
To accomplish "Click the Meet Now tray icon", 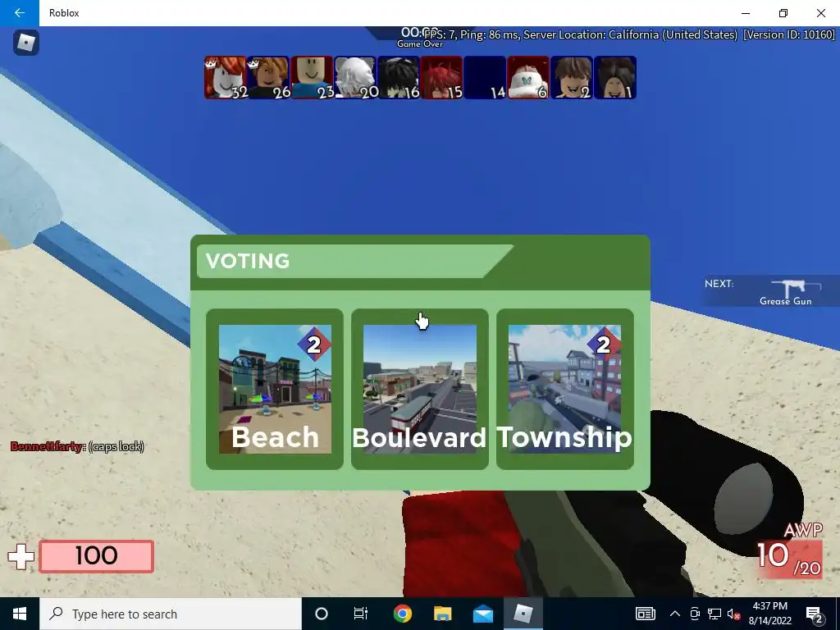I will 695,614.
